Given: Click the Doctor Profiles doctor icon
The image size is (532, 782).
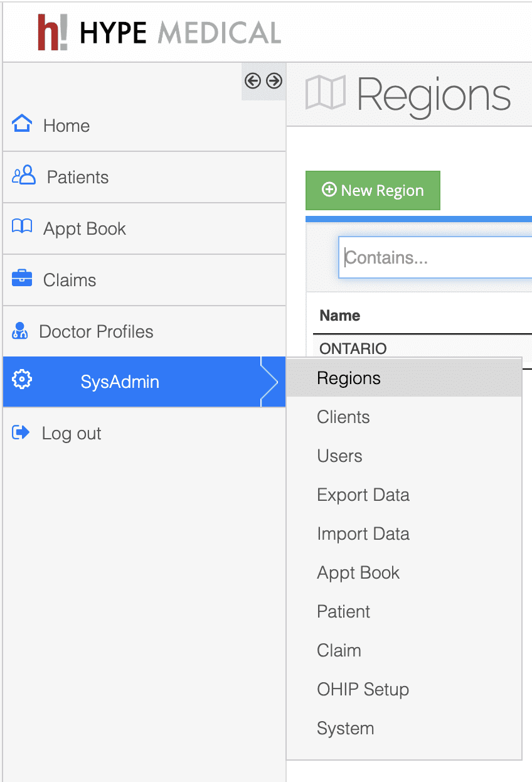Looking at the screenshot, I should point(20,331).
